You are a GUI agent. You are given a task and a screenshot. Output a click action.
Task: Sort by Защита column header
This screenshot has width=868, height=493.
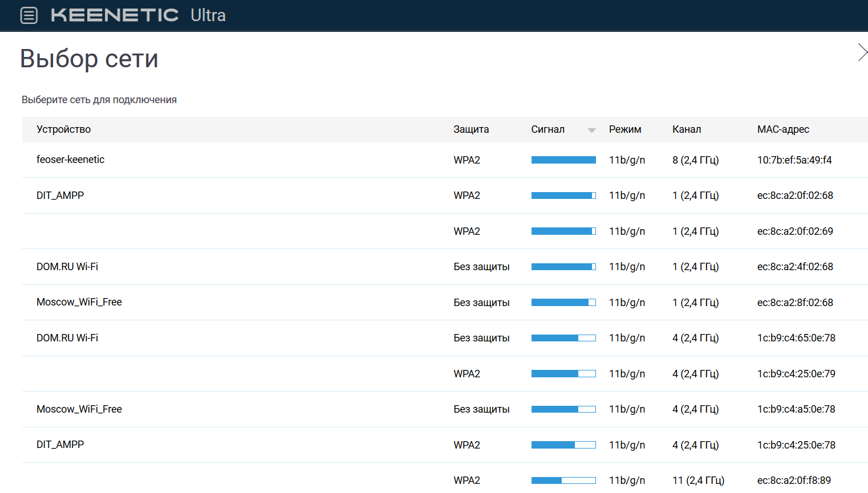(x=471, y=129)
